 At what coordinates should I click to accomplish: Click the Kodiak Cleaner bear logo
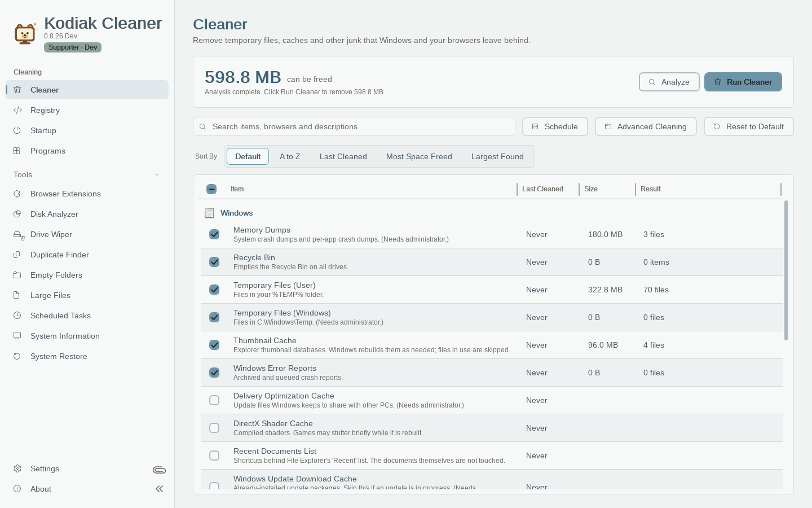[25, 33]
